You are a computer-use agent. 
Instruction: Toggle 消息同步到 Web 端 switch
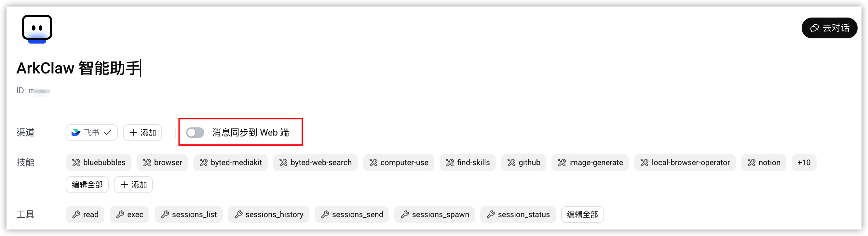[x=195, y=133]
